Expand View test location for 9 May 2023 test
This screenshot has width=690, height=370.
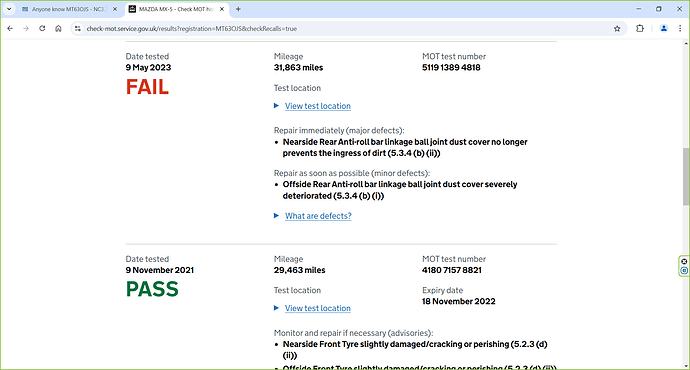click(x=318, y=106)
